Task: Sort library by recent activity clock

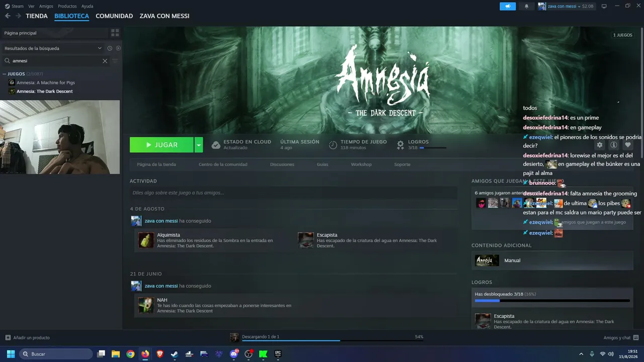Action: pyautogui.click(x=110, y=48)
